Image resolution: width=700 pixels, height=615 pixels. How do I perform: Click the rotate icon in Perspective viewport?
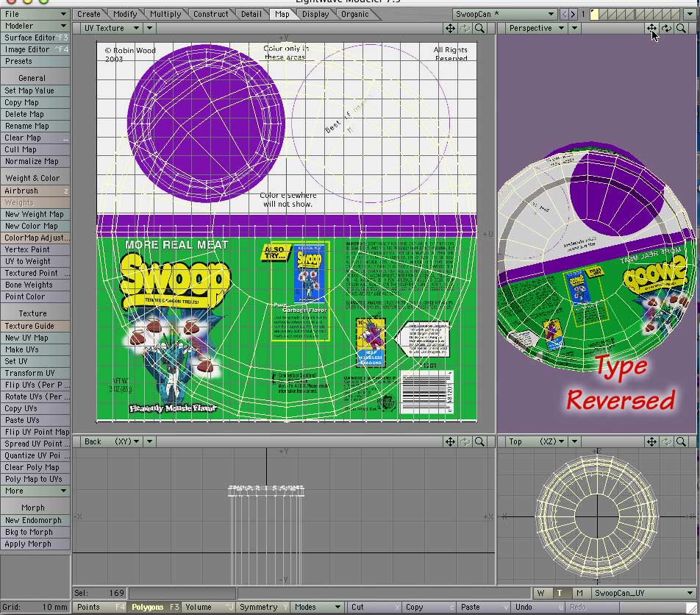click(666, 28)
